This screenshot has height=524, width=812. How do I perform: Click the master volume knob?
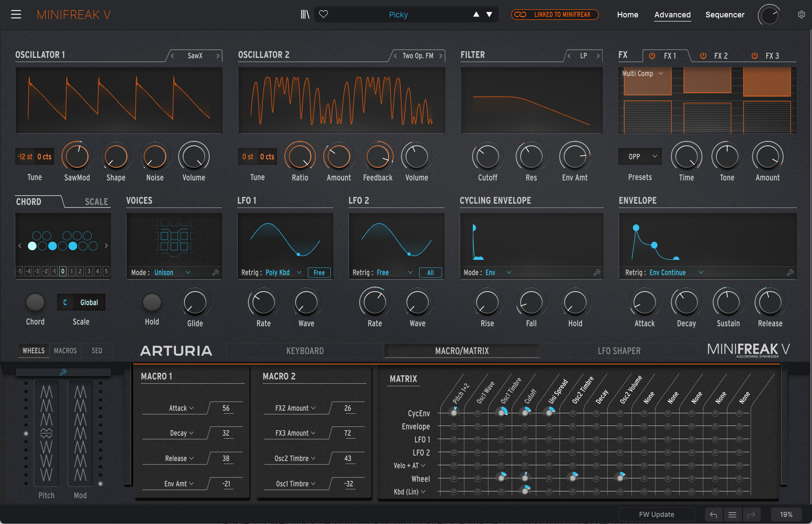click(769, 15)
